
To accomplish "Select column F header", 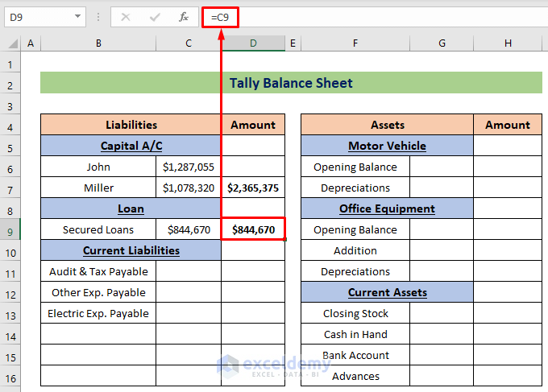I will [355, 43].
